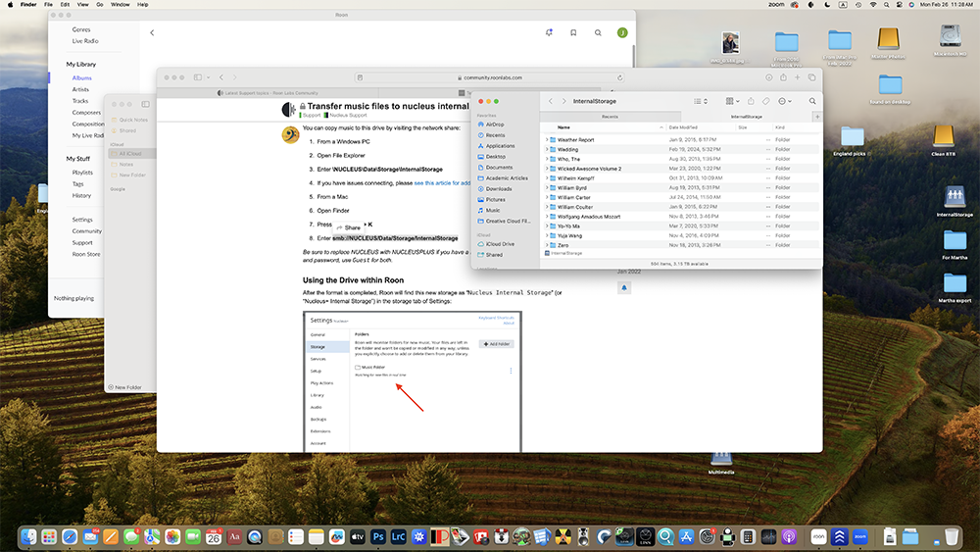Open the Trash in the dock
This screenshot has width=980, height=552.
[x=952, y=536]
